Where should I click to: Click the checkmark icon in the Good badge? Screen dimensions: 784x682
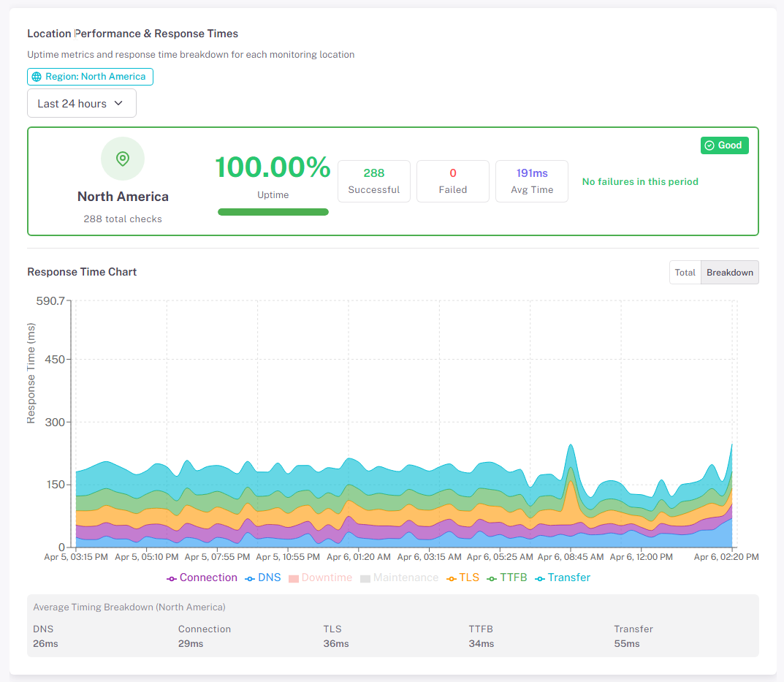pos(709,145)
